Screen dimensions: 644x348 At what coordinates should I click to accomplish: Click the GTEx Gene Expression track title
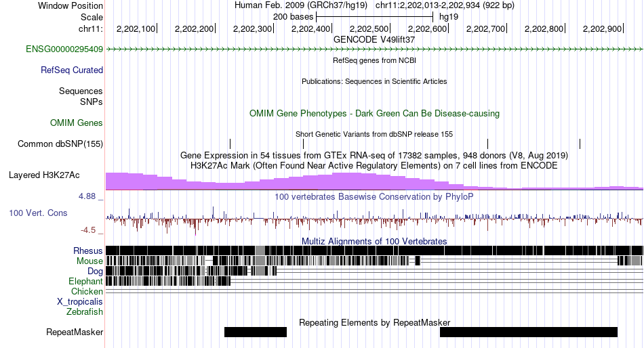374,156
